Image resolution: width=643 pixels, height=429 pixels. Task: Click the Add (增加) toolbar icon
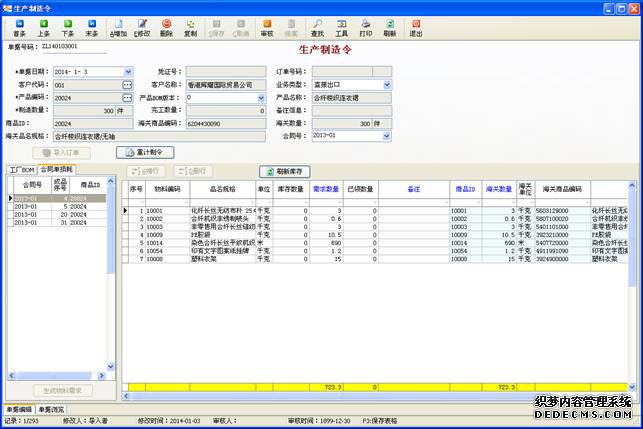116,26
